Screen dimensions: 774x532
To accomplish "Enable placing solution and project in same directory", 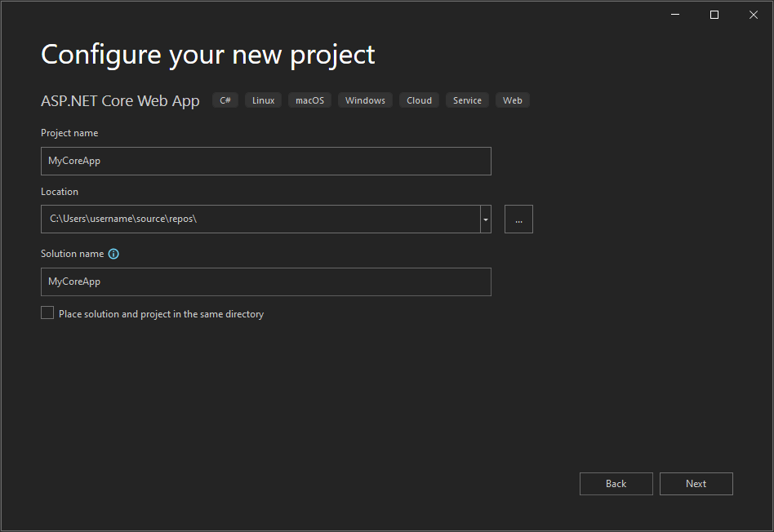I will [47, 312].
